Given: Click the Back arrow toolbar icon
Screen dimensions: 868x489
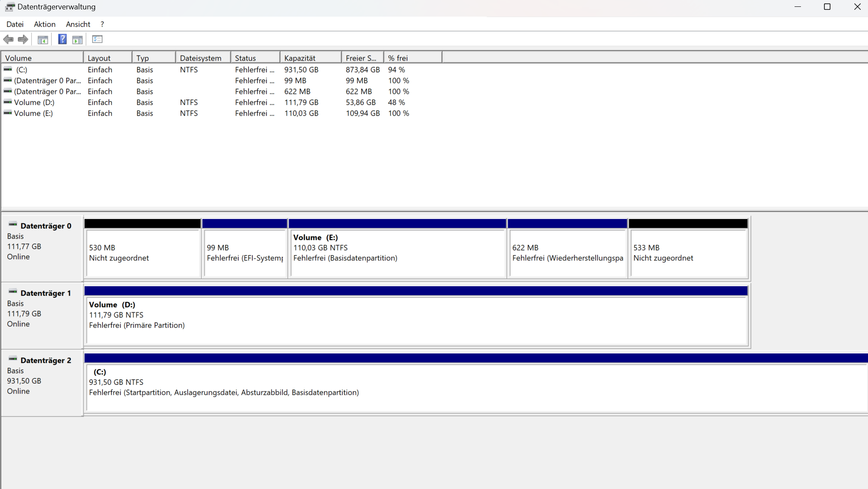Looking at the screenshot, I should (8, 39).
